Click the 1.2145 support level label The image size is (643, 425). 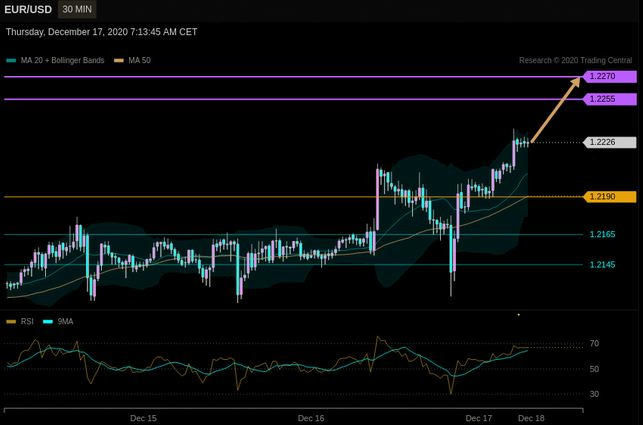(602, 265)
